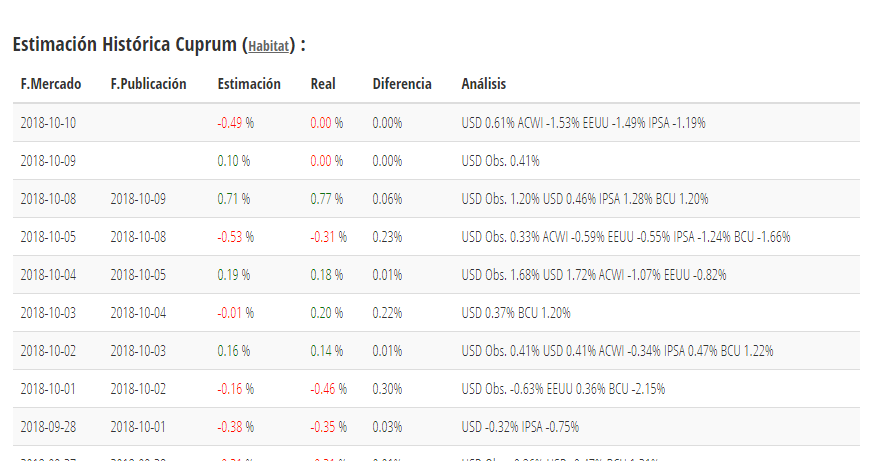Click analysis text of the 2018-10-02 row
Image resolution: width=872 pixels, height=461 pixels.
[617, 351]
